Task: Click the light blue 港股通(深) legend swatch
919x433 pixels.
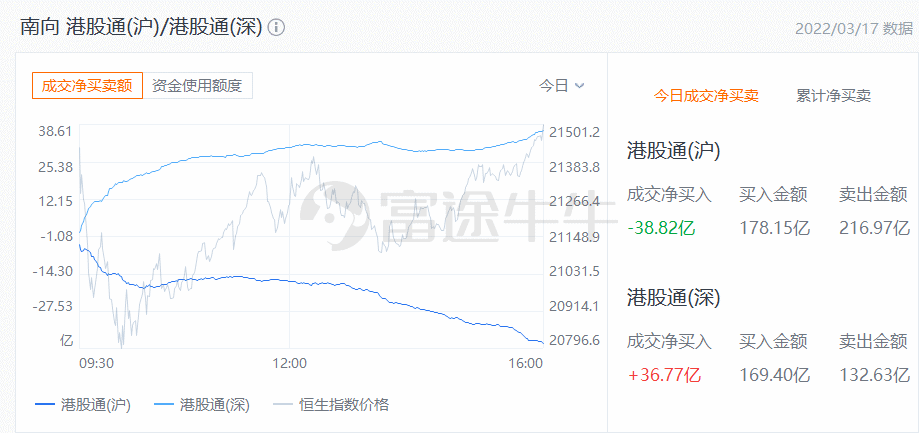Action: 164,404
